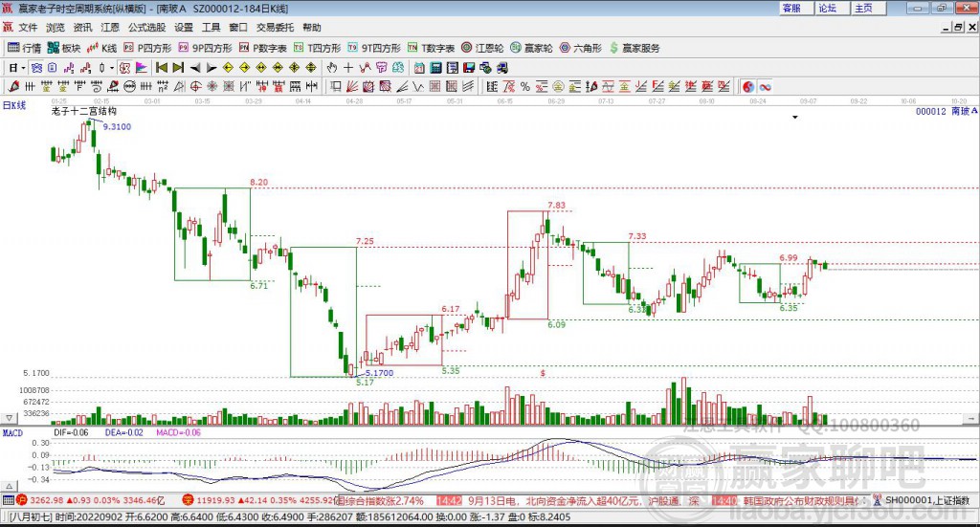The width and height of the screenshot is (980, 527).
Task: Click the black left arrow icon
Action: coord(195,68)
